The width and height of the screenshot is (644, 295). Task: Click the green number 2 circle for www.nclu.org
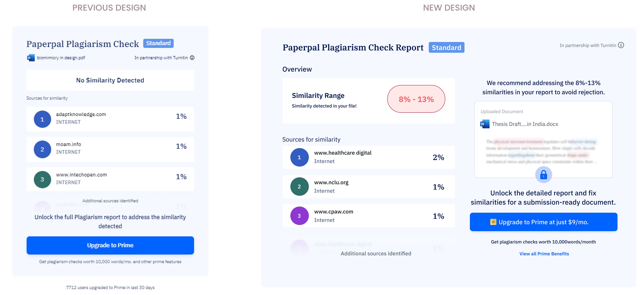point(299,186)
